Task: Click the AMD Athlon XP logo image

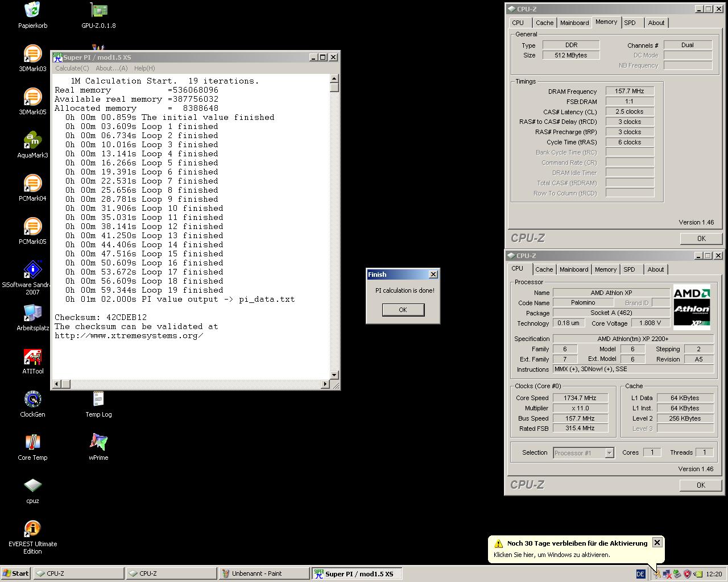Action: (692, 307)
